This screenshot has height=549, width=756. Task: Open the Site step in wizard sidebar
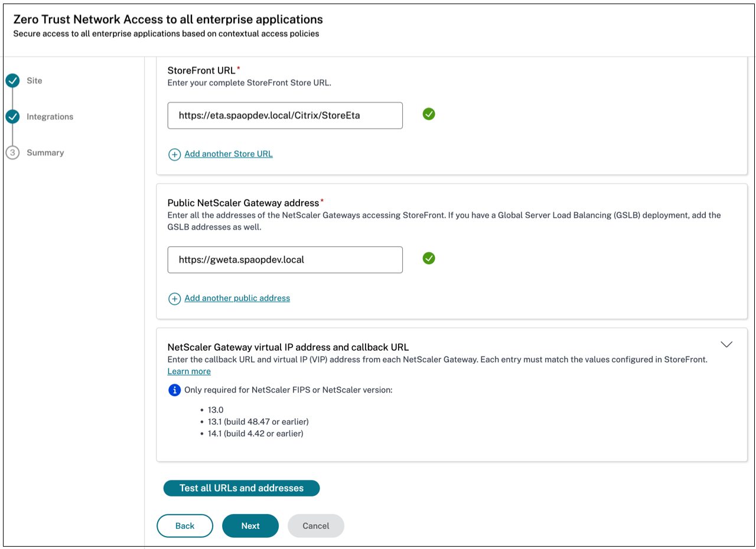[x=34, y=81]
